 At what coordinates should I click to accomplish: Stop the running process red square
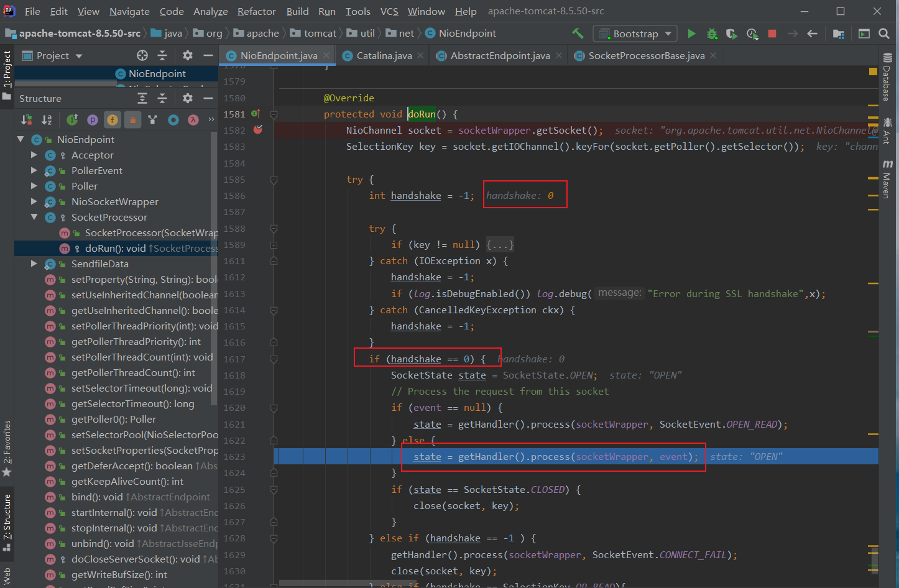(772, 34)
